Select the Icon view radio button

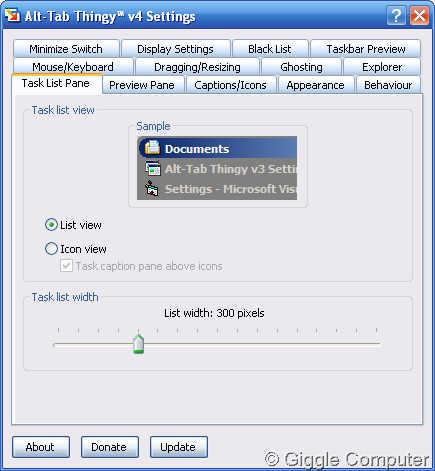[51, 249]
